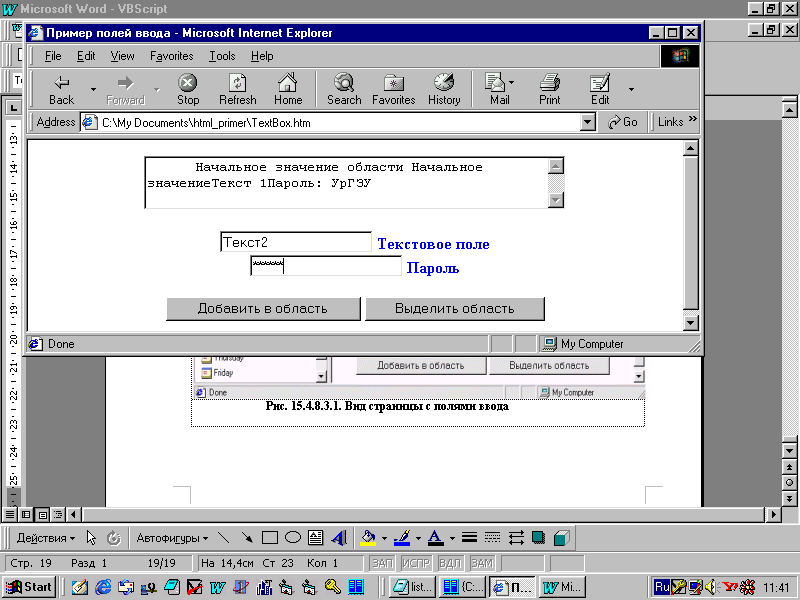Open Fill Color dropdown arrow
Screen dimensions: 800x600
pyautogui.click(x=384, y=538)
